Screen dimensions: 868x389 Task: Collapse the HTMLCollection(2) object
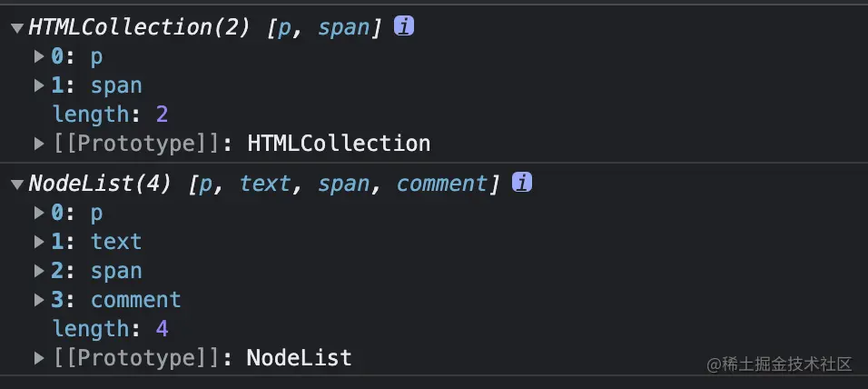[16, 27]
